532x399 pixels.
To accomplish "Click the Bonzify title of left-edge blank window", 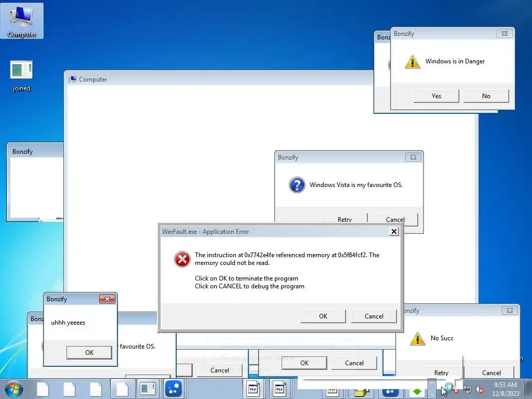I will pos(22,152).
